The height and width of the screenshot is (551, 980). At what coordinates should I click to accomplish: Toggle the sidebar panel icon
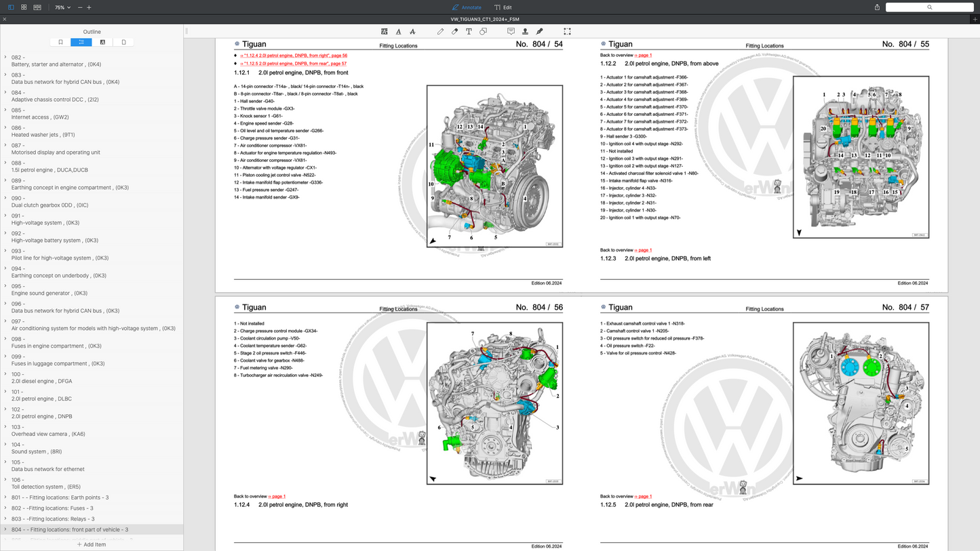pos(11,7)
